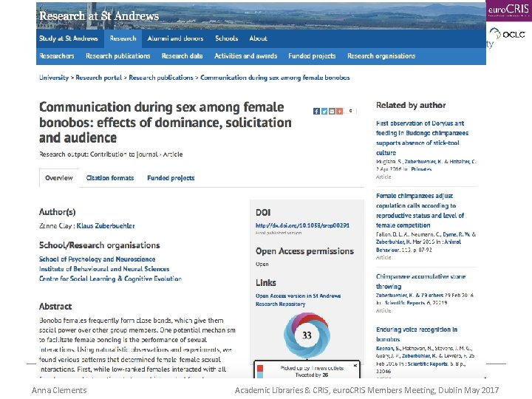
Task: Open Centre for Social Learning link
Action: [110, 279]
